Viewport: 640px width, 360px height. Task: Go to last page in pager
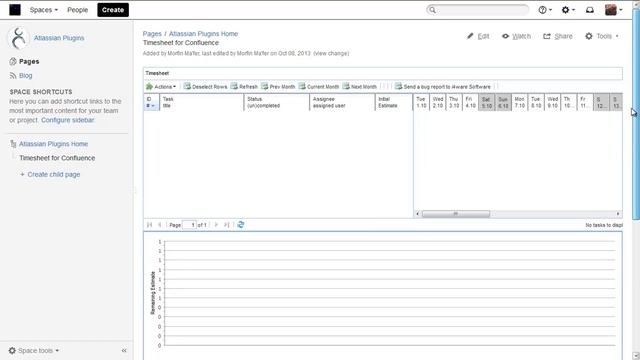click(227, 225)
